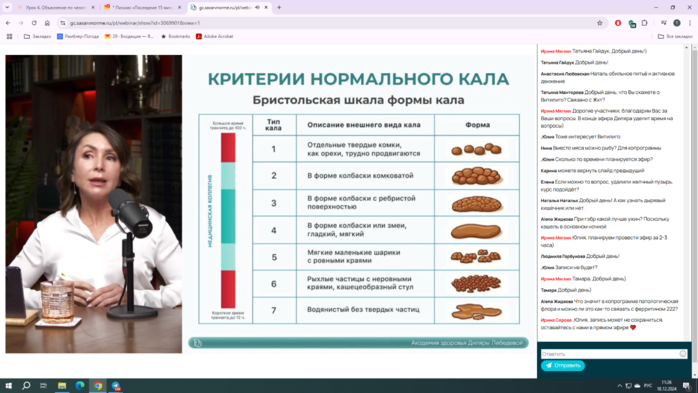The image size is (698, 393).
Task: Open the red Opera-style extension
Action: click(x=618, y=23)
